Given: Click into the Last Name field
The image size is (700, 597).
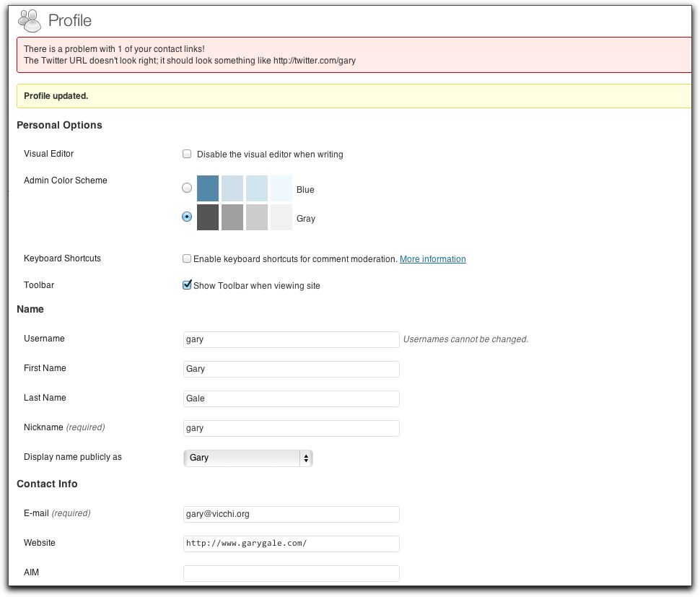Looking at the screenshot, I should [291, 398].
